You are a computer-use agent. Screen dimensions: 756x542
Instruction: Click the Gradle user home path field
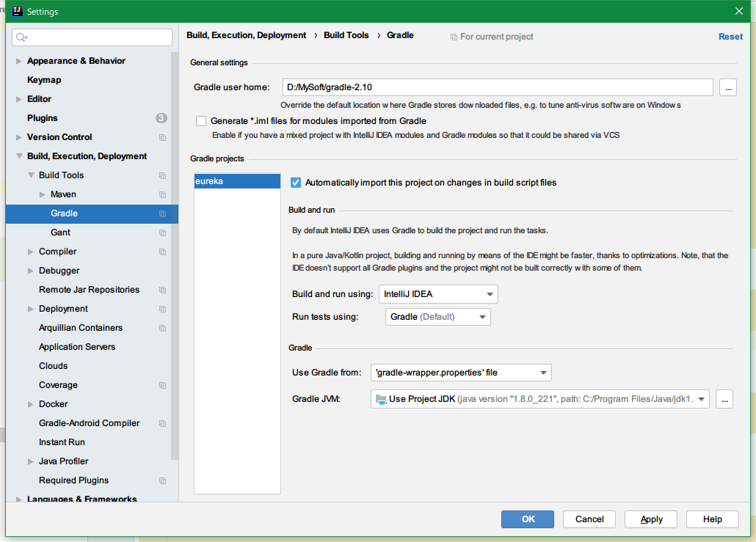pos(497,88)
